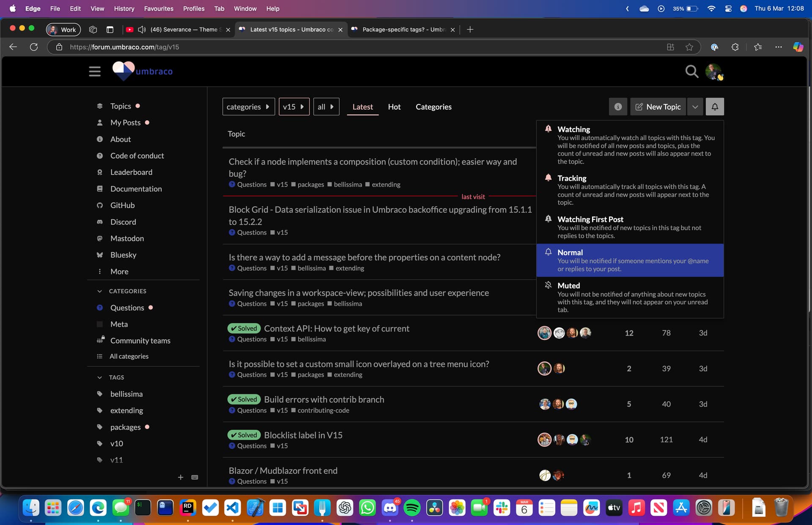Switch to the Categories tab
812x525 pixels.
(x=433, y=107)
